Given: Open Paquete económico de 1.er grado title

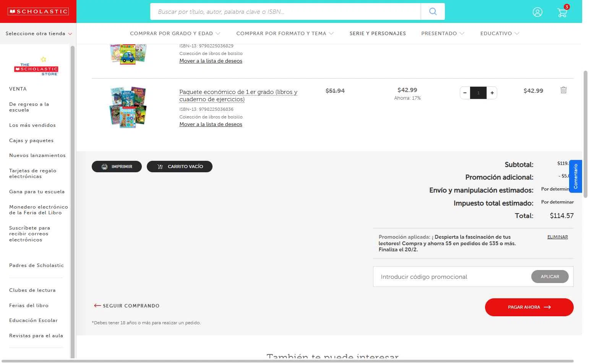Looking at the screenshot, I should (238, 95).
